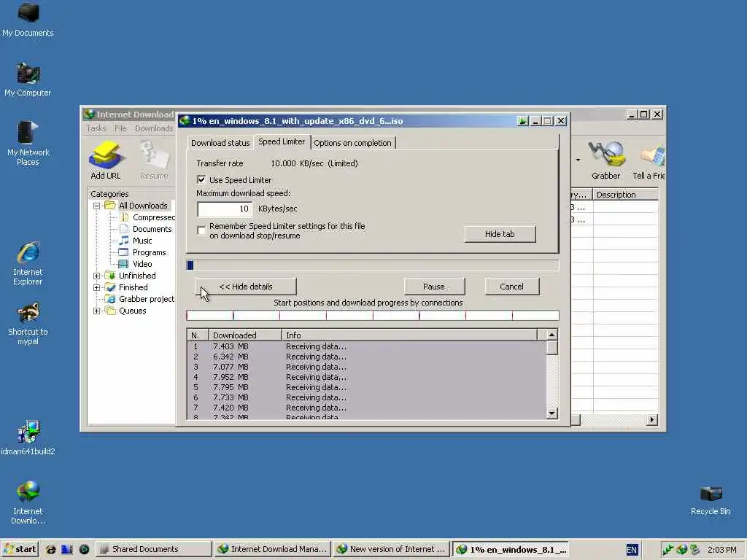Click the Show Desktop quick launch icon
This screenshot has height=560, width=747.
point(67,549)
